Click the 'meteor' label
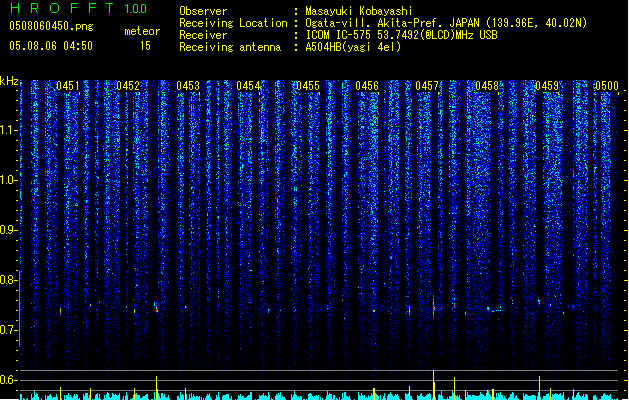Screen dimensions: 629x400 (142, 31)
